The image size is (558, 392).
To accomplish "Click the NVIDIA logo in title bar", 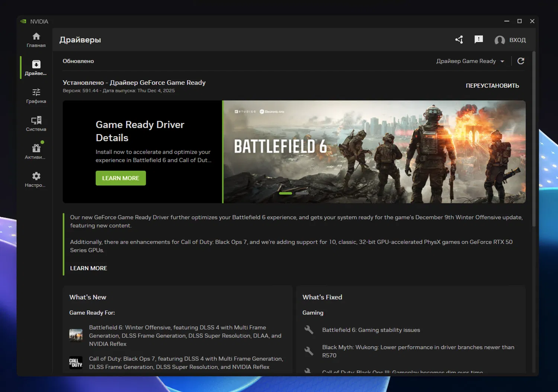I will point(23,22).
